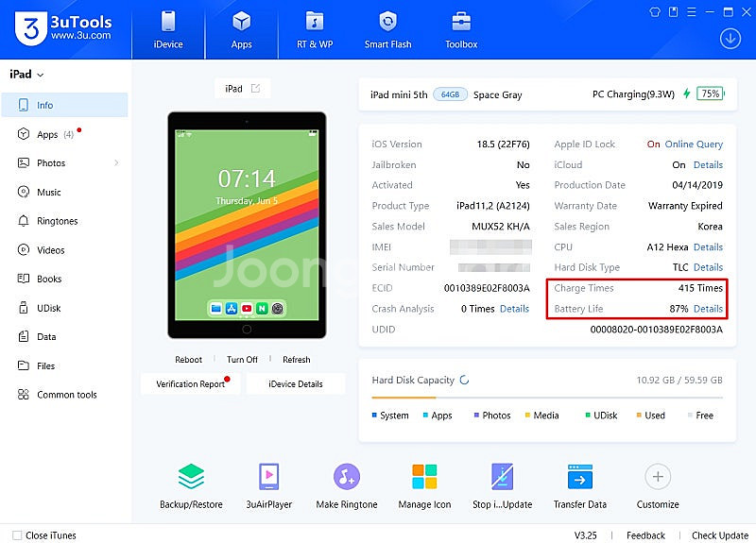Open the iDevice tab
The width and height of the screenshot is (756, 543).
[x=168, y=30]
